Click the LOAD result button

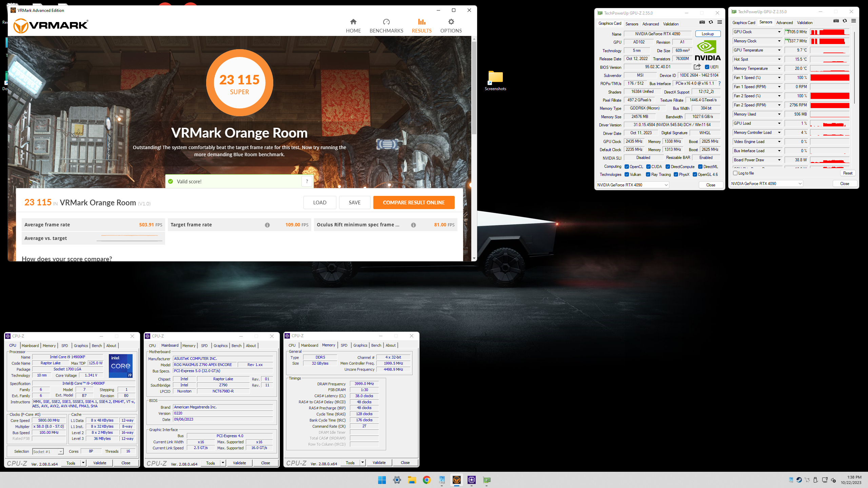(x=319, y=202)
